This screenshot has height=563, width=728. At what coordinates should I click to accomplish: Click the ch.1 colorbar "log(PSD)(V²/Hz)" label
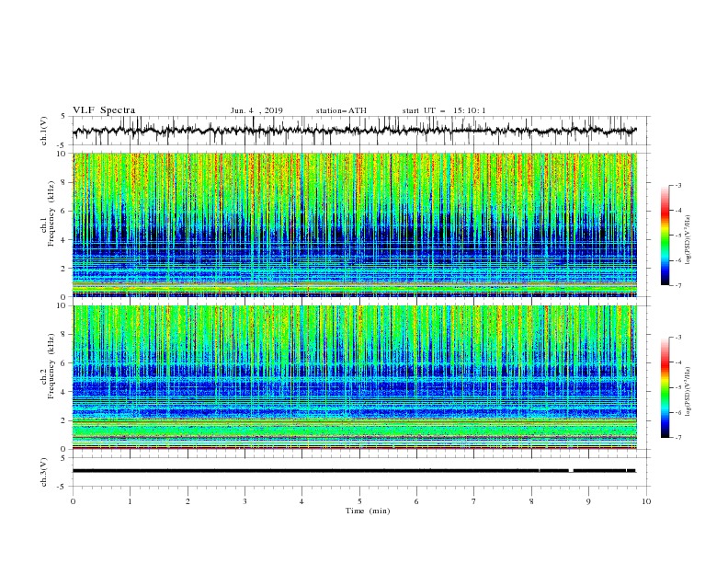coord(688,240)
